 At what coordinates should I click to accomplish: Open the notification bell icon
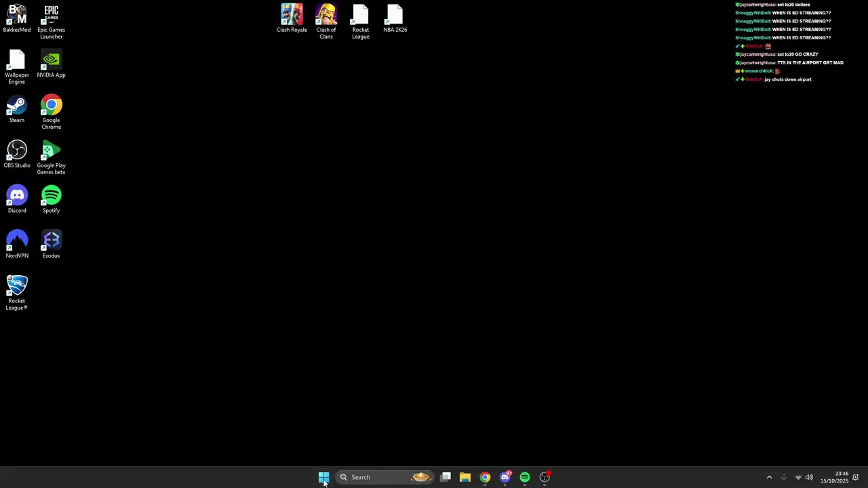856,477
